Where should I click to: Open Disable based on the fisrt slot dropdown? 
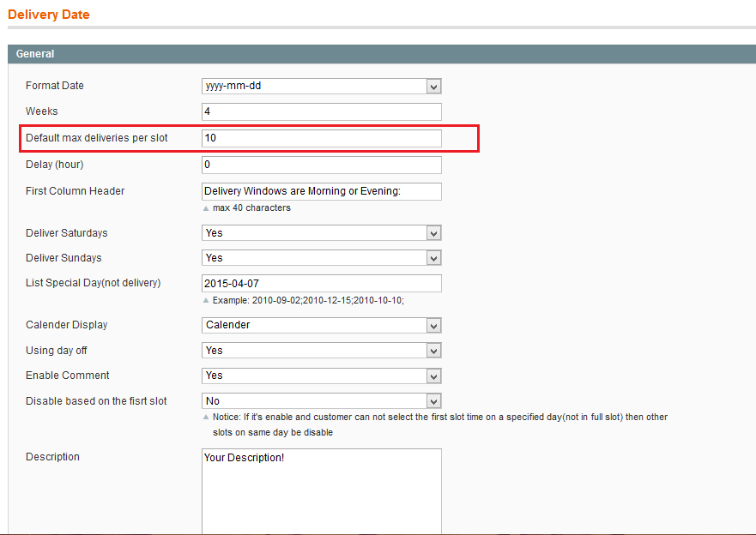[x=322, y=401]
